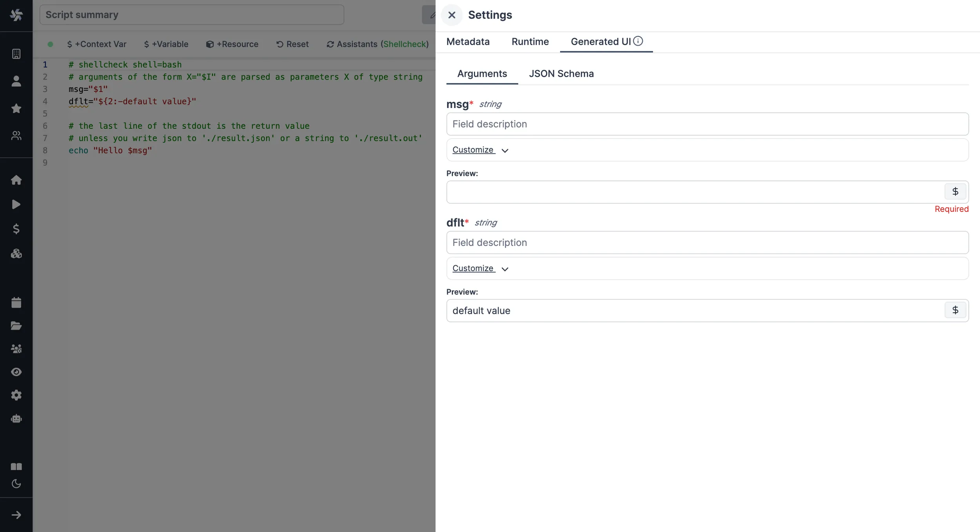This screenshot has width=980, height=532.
Task: Expand the msg field Customize options
Action: point(481,149)
